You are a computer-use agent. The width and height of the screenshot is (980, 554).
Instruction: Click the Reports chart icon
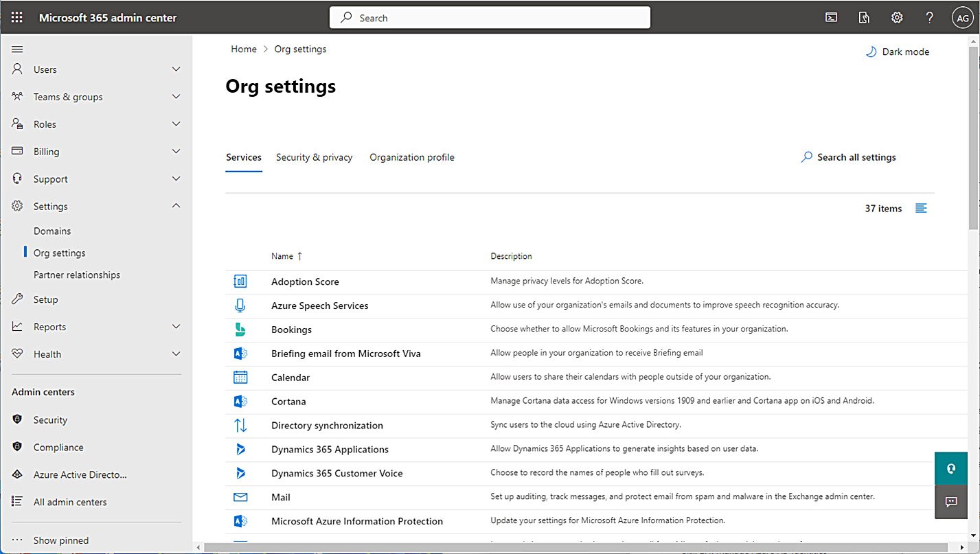click(x=18, y=327)
